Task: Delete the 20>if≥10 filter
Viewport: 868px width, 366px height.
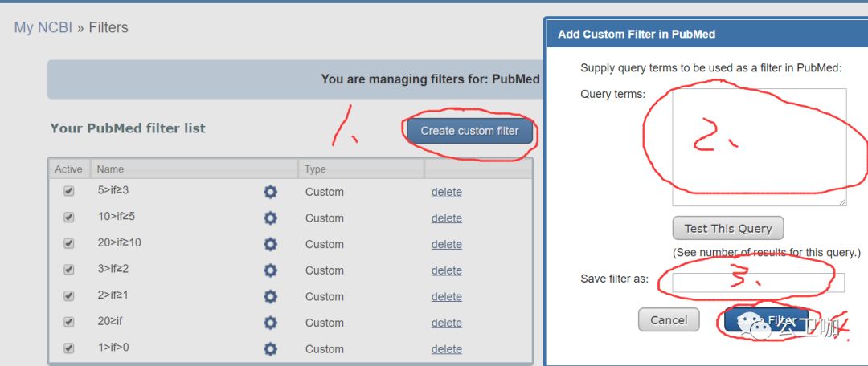Action: (447, 244)
